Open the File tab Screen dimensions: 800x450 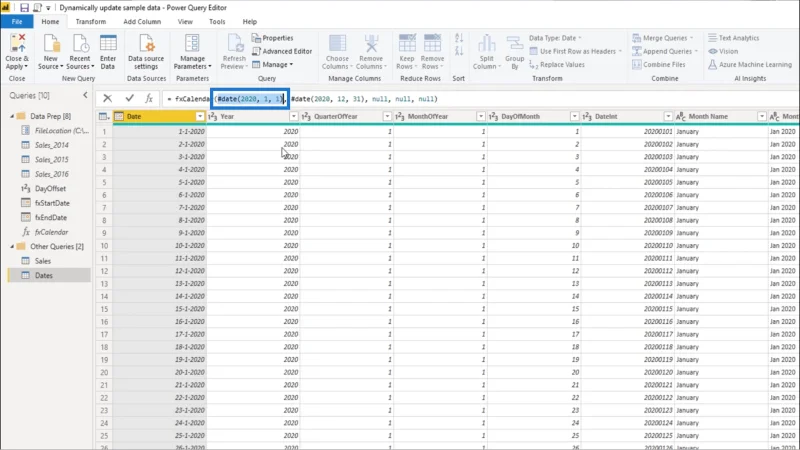coord(17,21)
